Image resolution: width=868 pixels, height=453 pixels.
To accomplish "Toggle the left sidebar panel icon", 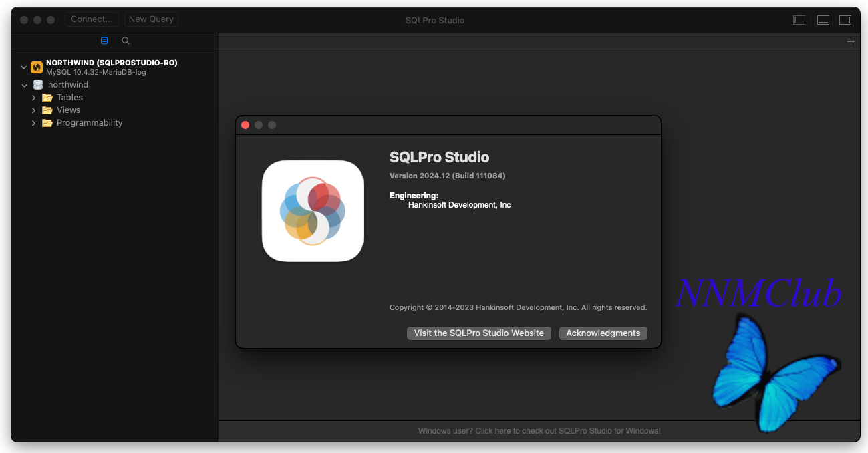I will pyautogui.click(x=799, y=20).
